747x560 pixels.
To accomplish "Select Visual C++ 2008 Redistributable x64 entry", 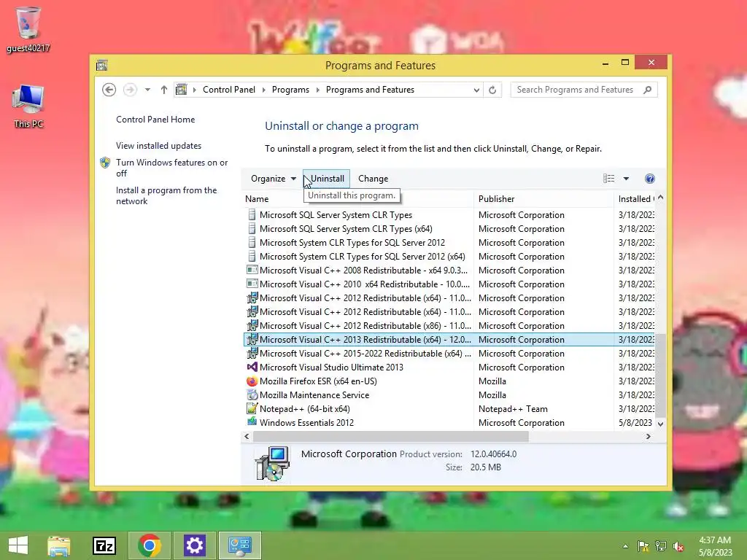I will point(363,271).
